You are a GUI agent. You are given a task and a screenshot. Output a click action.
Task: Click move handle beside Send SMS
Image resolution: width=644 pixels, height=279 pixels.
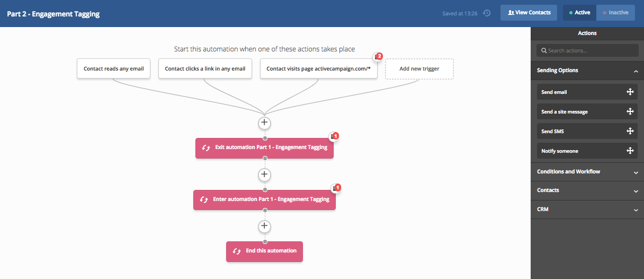[630, 131]
